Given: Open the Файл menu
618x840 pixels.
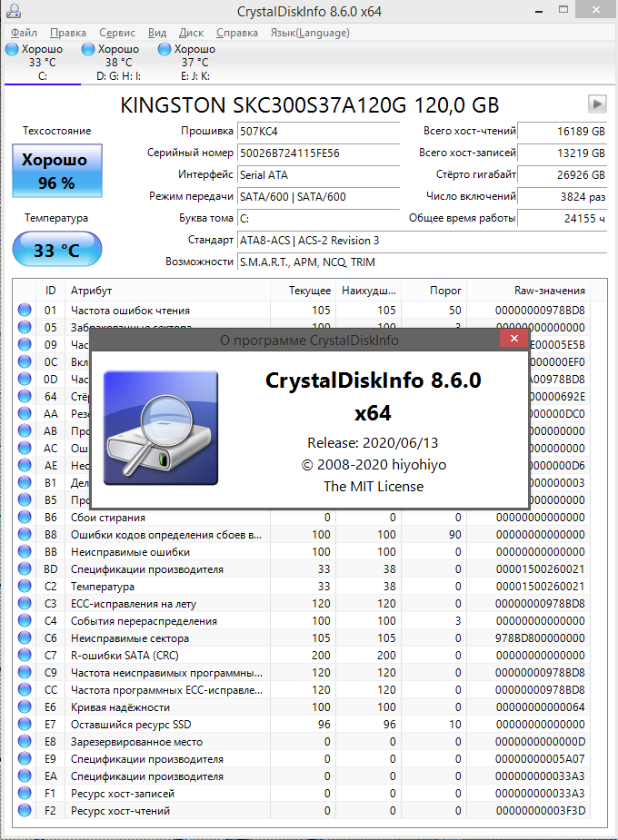Looking at the screenshot, I should click(24, 33).
